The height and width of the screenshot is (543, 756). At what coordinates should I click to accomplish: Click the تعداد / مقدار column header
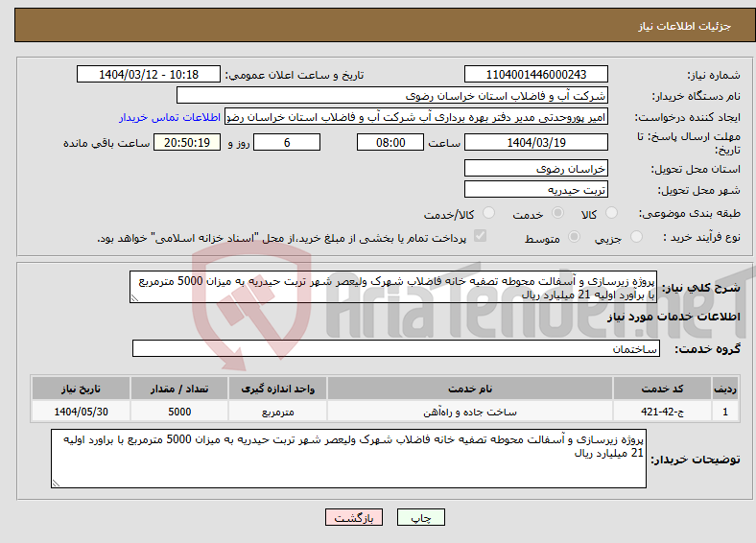[179, 389]
